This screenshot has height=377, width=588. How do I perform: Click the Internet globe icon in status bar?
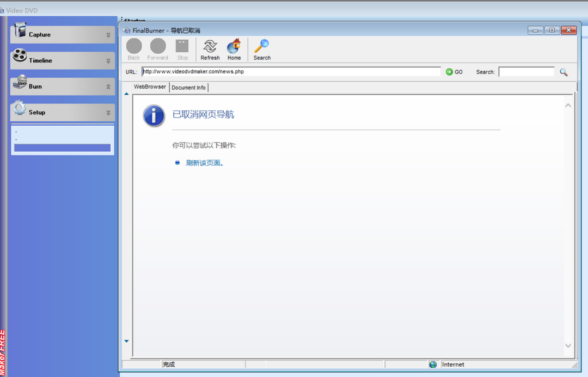(433, 364)
